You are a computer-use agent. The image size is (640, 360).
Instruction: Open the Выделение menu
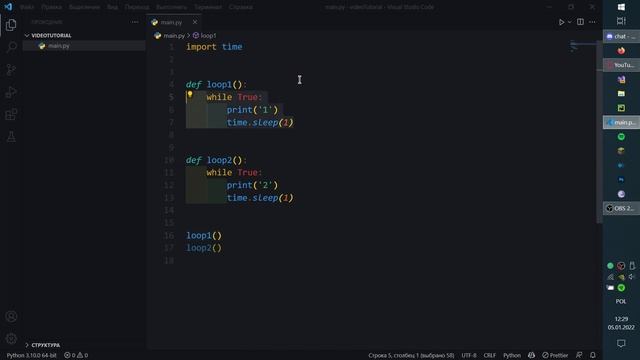click(x=84, y=7)
